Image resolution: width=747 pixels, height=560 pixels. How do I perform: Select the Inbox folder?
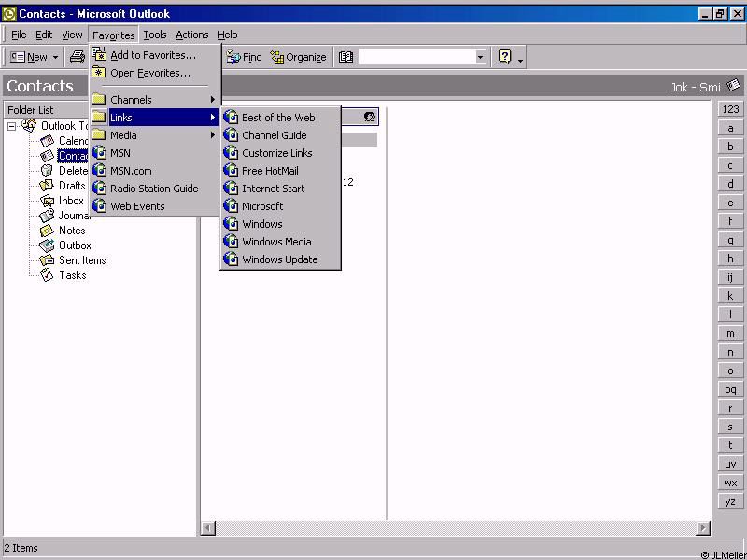tap(62, 201)
